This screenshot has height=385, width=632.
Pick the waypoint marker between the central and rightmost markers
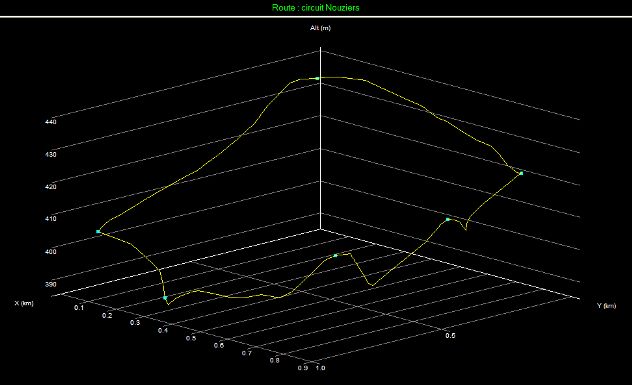tap(448, 219)
